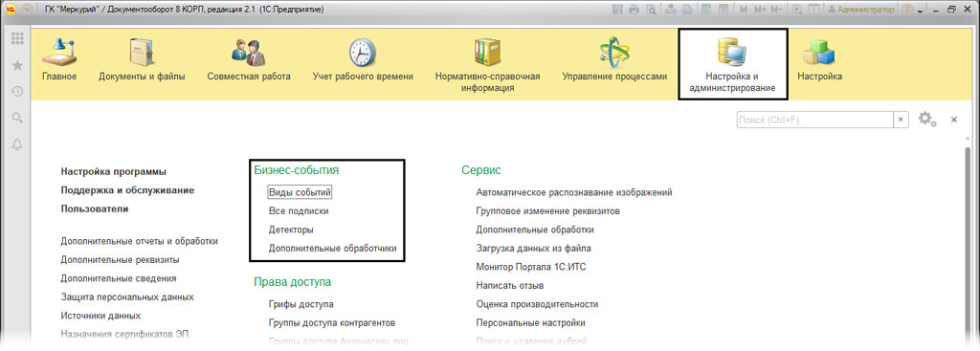980x351 pixels.
Task: Open the 1C main menu dropdown
Action: (27, 10)
